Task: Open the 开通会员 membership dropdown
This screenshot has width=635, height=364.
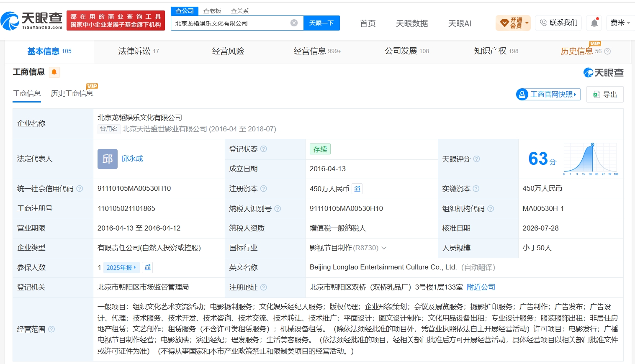Action: [x=513, y=23]
